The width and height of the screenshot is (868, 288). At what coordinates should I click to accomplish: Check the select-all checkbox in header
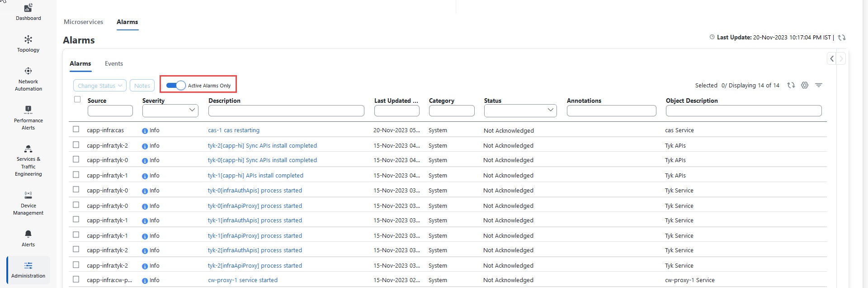click(x=77, y=100)
